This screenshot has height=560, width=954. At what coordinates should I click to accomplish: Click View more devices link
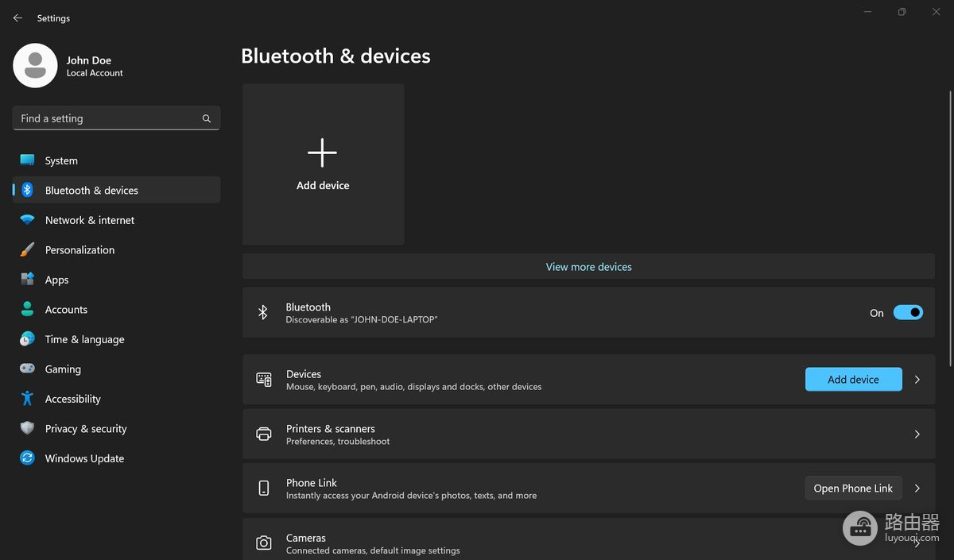coord(588,267)
